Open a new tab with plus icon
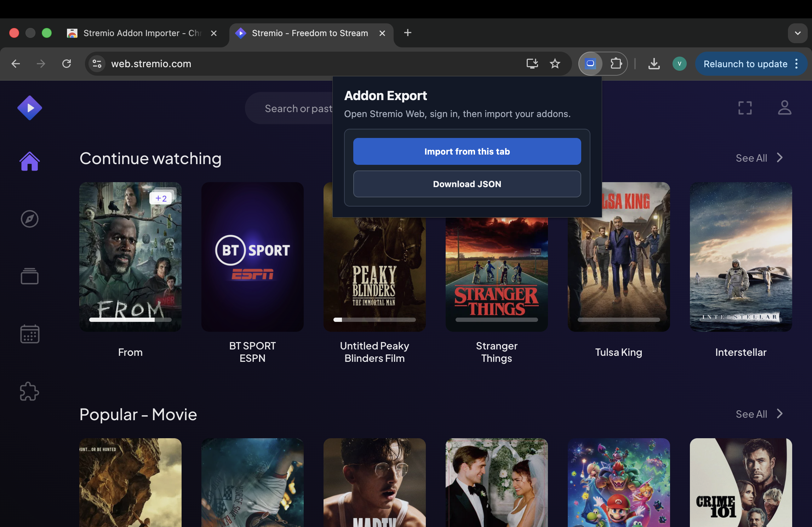 point(408,33)
